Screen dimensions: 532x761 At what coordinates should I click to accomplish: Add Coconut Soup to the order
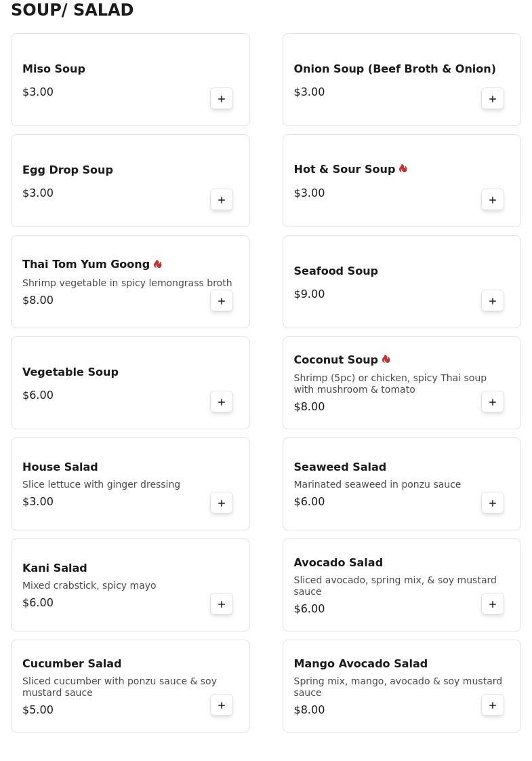pyautogui.click(x=493, y=402)
